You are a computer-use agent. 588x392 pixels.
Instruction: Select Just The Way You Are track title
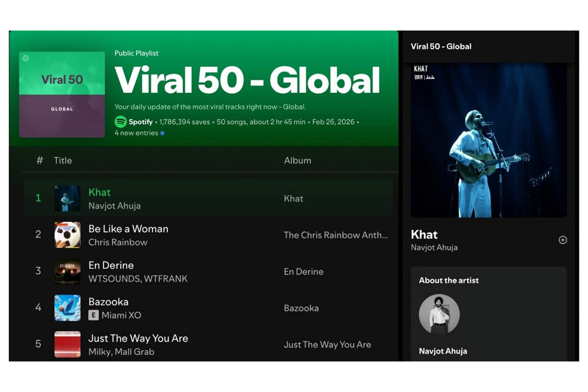point(138,338)
